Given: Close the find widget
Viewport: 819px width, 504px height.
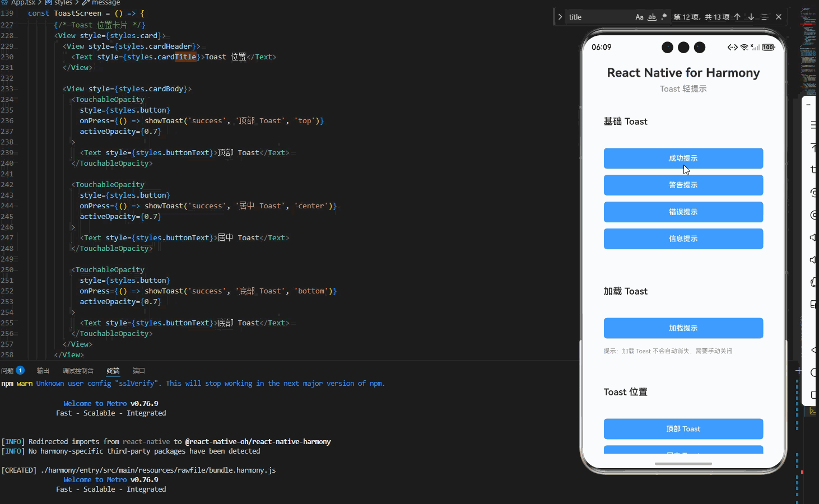Looking at the screenshot, I should [x=779, y=17].
